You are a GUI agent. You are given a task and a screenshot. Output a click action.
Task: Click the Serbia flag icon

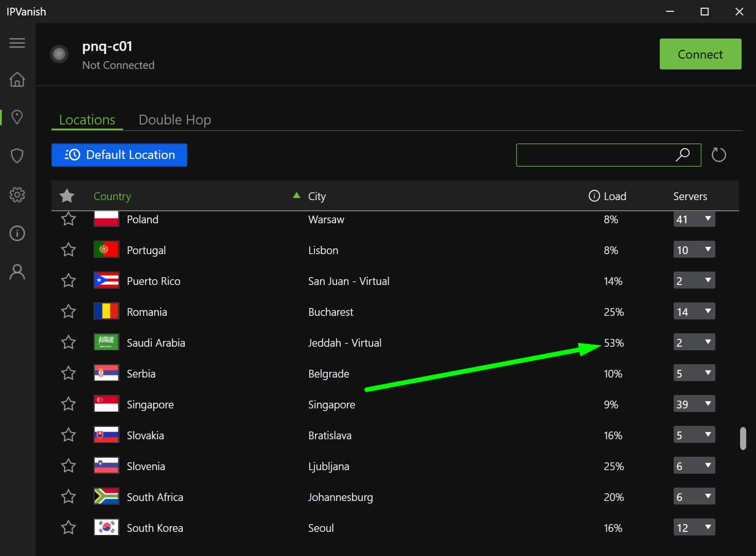tap(107, 373)
